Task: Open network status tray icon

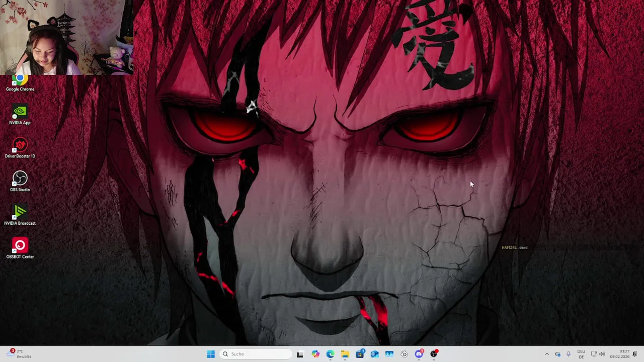Action: pos(594,354)
